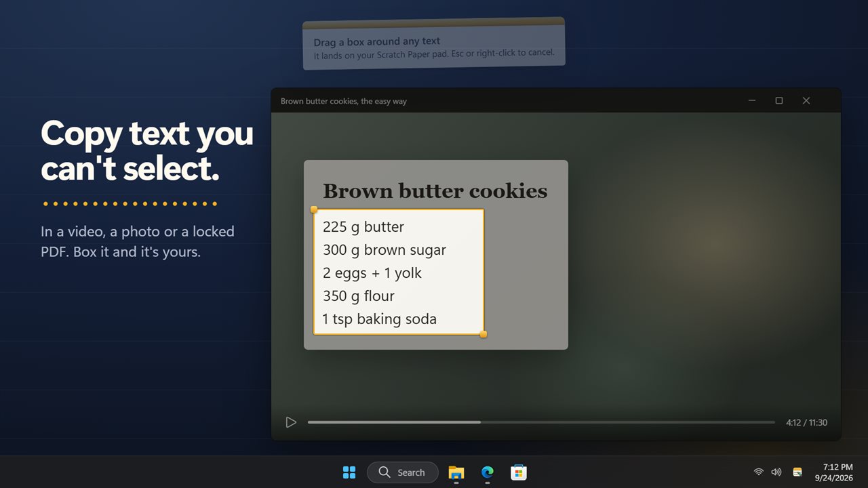Click the '1 tsp baking soda' line
Viewport: 868px width, 488px height.
380,319
